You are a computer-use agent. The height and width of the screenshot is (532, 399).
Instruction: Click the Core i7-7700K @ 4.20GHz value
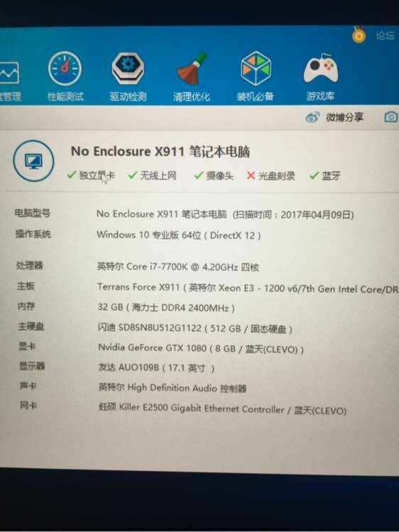(x=178, y=267)
